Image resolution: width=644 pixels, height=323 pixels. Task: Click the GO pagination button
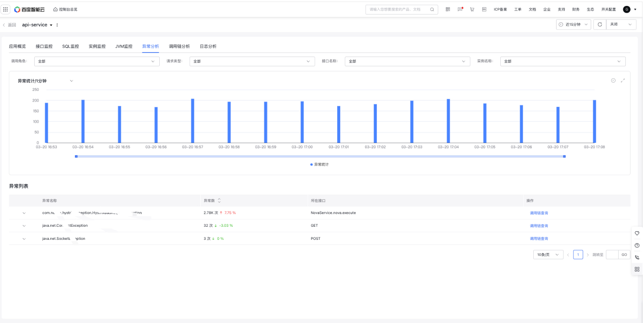click(x=624, y=255)
